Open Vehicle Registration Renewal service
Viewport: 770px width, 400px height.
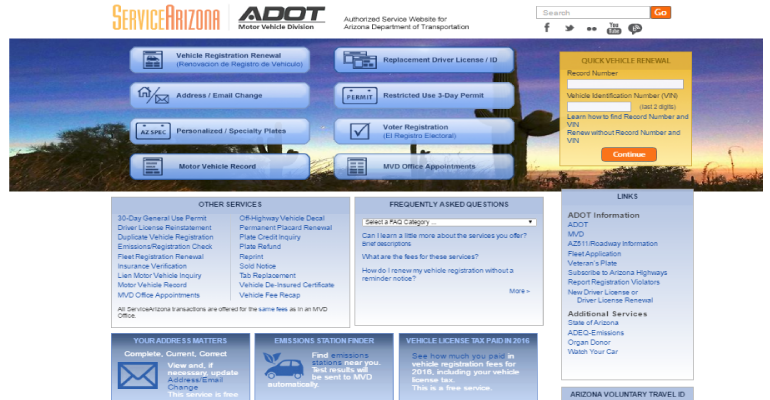coord(220,59)
